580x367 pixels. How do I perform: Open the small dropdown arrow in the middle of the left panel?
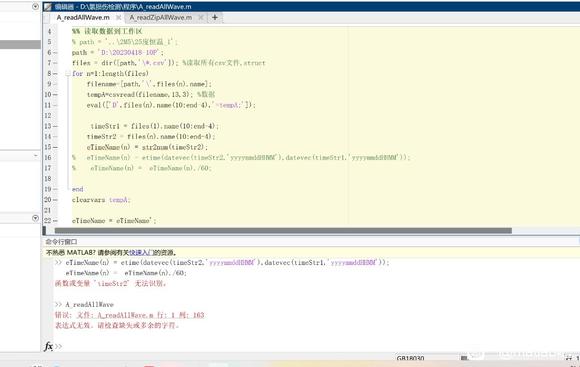tap(36, 156)
